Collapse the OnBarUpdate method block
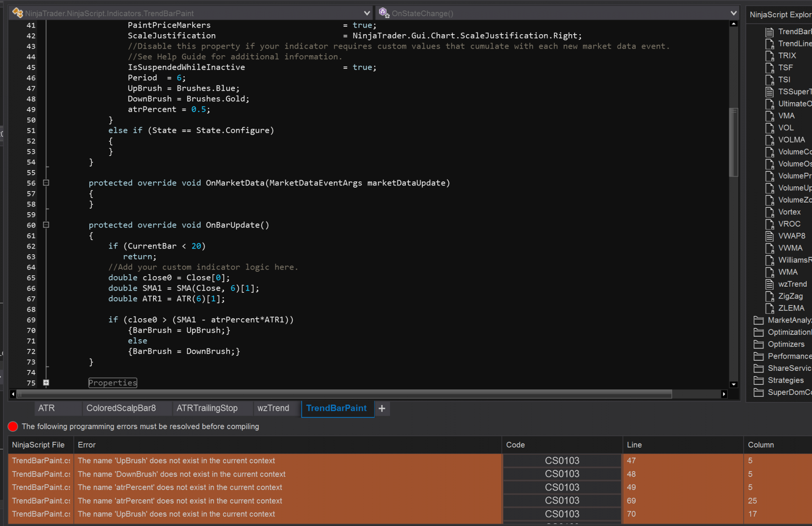This screenshot has width=812, height=526. [x=46, y=225]
